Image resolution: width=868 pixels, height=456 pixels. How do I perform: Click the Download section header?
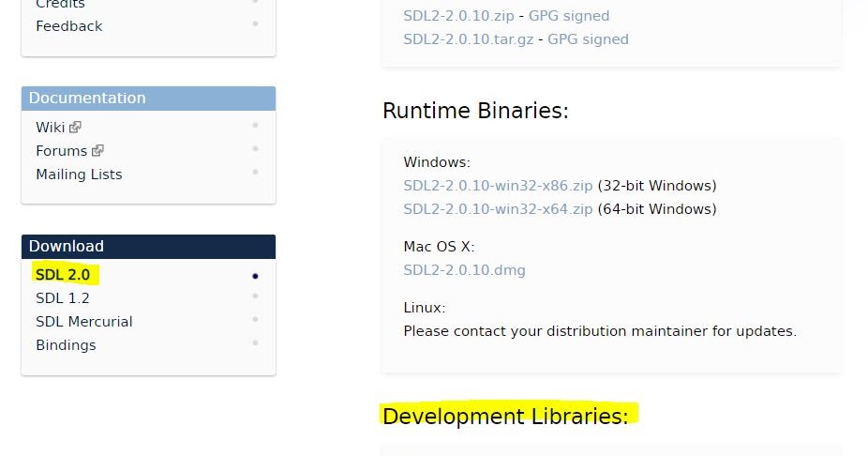[148, 247]
